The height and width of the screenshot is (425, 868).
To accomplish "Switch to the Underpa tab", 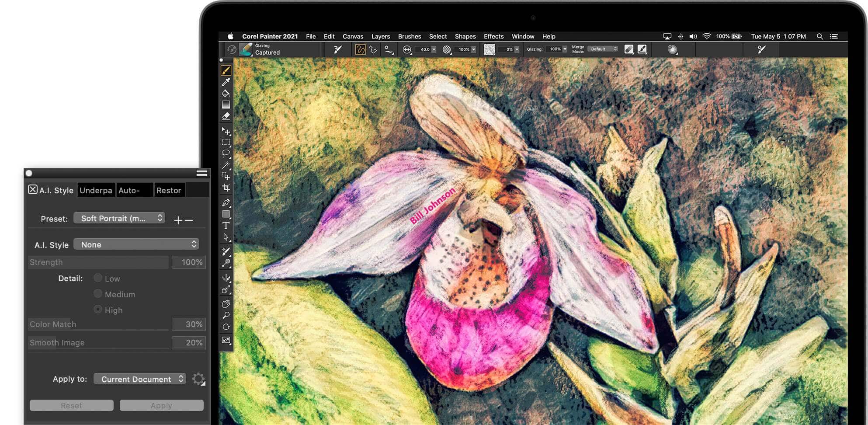I will click(x=96, y=190).
